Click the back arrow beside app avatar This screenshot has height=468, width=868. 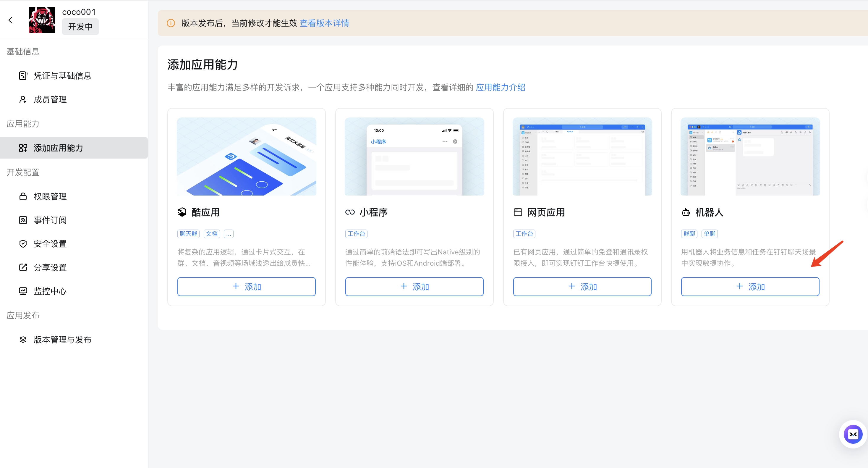pyautogui.click(x=11, y=20)
